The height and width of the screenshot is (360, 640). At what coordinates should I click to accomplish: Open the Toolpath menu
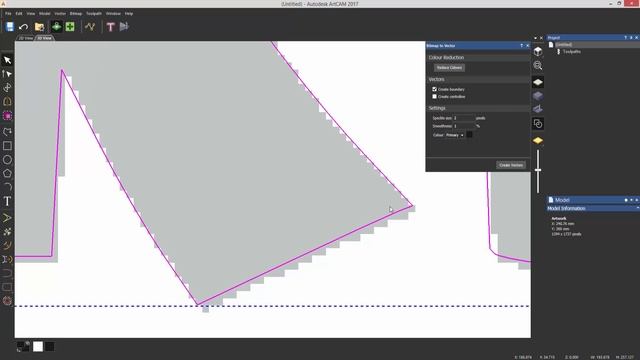tap(94, 13)
